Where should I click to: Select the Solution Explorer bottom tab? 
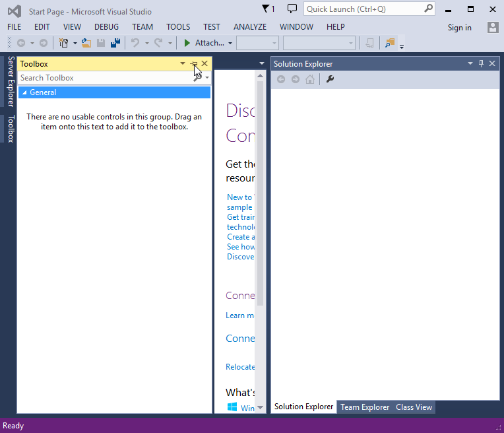click(x=303, y=407)
